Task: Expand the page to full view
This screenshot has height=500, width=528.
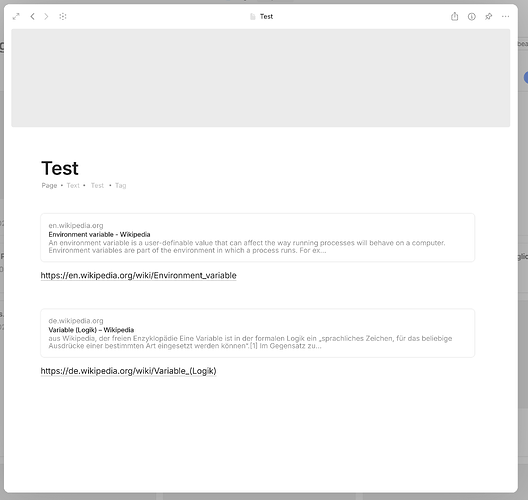Action: pyautogui.click(x=16, y=16)
